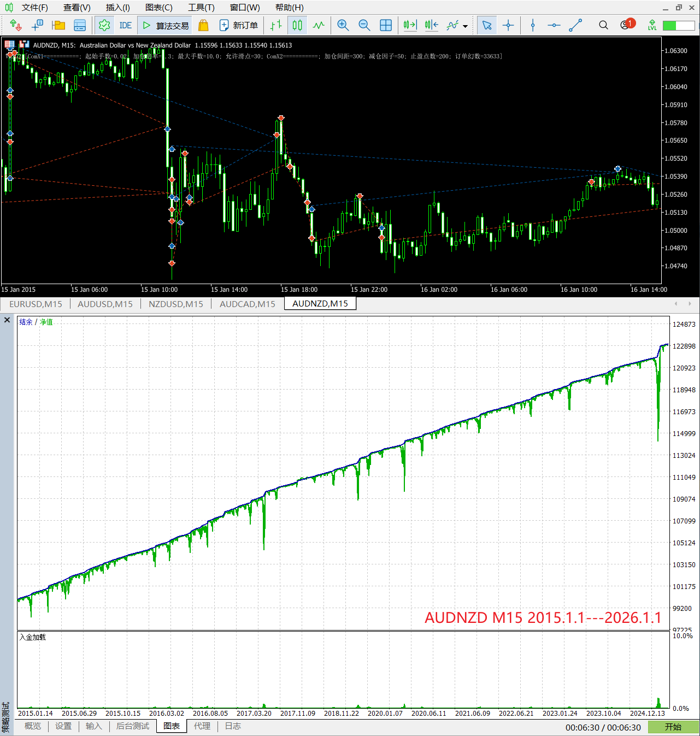Pick the crosshair cursor tool
Image resolution: width=700 pixels, height=736 pixels.
(508, 25)
